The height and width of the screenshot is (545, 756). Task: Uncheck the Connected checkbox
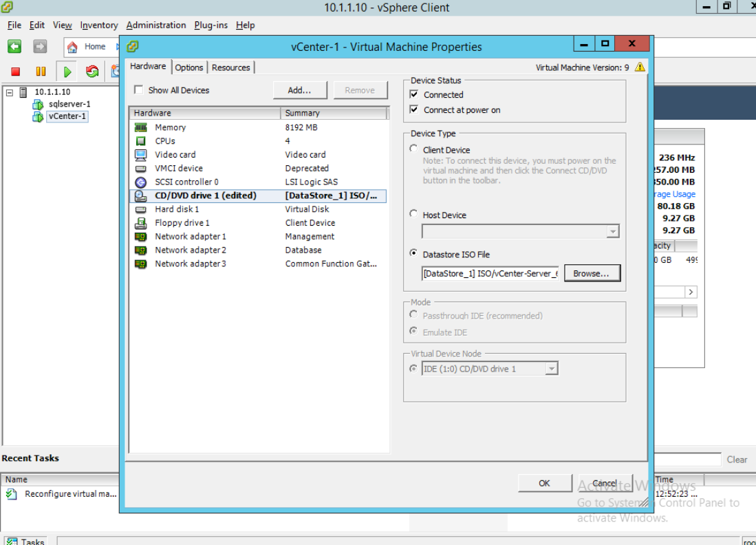413,94
